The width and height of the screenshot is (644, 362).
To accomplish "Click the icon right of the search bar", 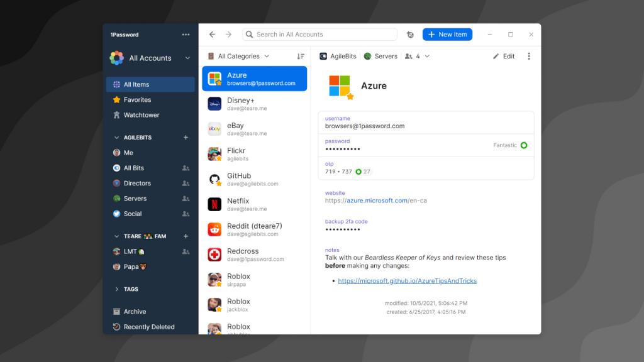I will (x=410, y=35).
